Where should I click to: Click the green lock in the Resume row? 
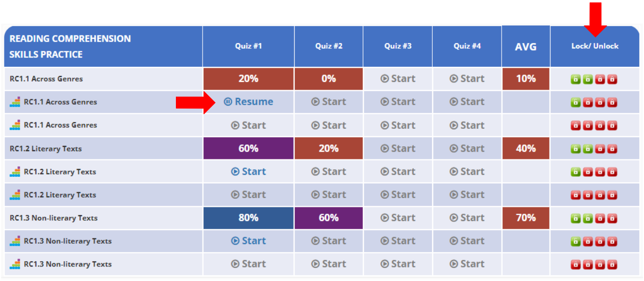tap(575, 102)
